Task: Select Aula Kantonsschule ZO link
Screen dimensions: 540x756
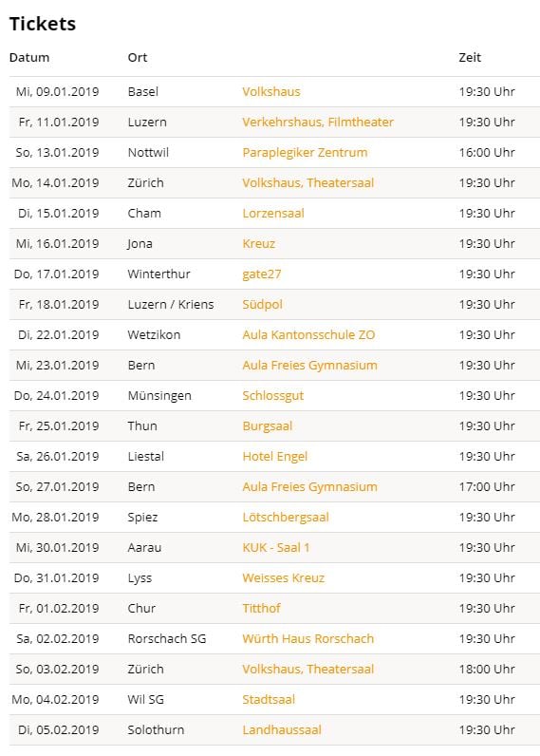Action: point(308,334)
